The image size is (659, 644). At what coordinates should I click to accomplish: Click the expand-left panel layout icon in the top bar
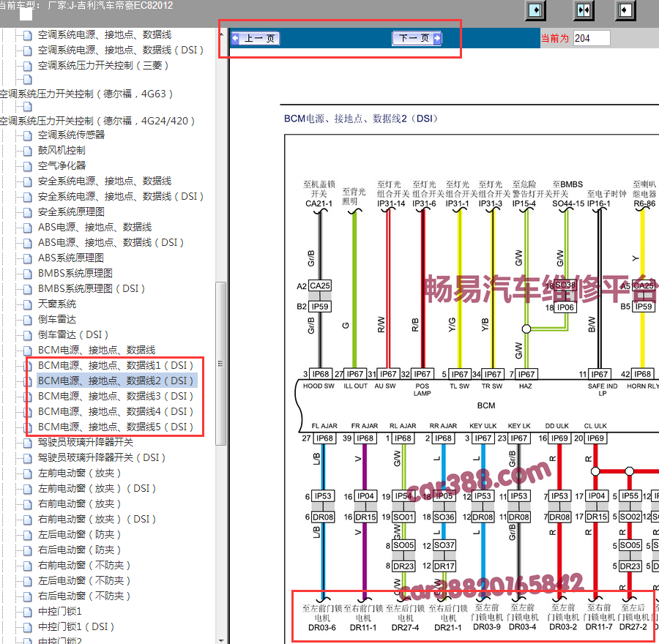(x=625, y=10)
